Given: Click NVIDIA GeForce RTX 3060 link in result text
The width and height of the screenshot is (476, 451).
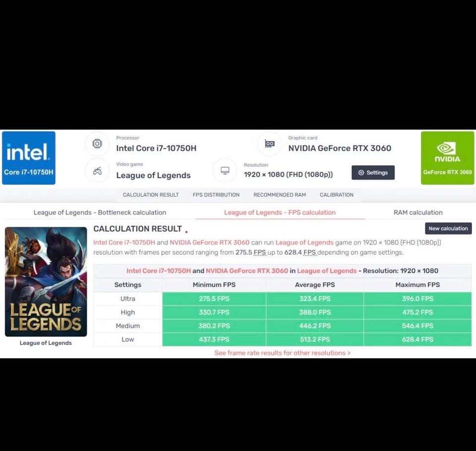Looking at the screenshot, I should coord(209,242).
